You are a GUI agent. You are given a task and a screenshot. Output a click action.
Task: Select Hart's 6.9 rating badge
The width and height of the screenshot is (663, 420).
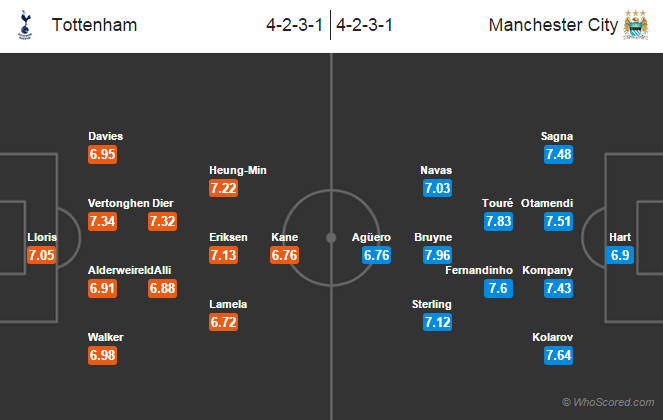[x=619, y=255]
